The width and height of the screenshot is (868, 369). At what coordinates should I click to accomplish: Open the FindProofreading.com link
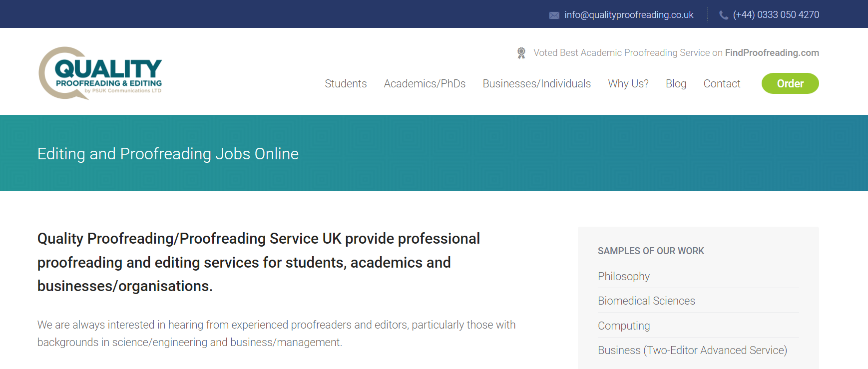(772, 53)
